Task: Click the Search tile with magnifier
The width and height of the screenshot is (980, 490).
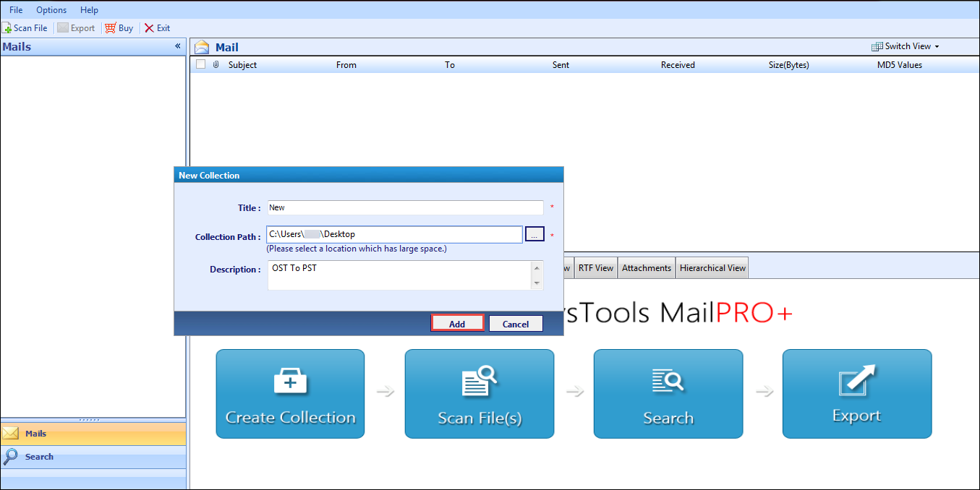Action: pos(668,394)
